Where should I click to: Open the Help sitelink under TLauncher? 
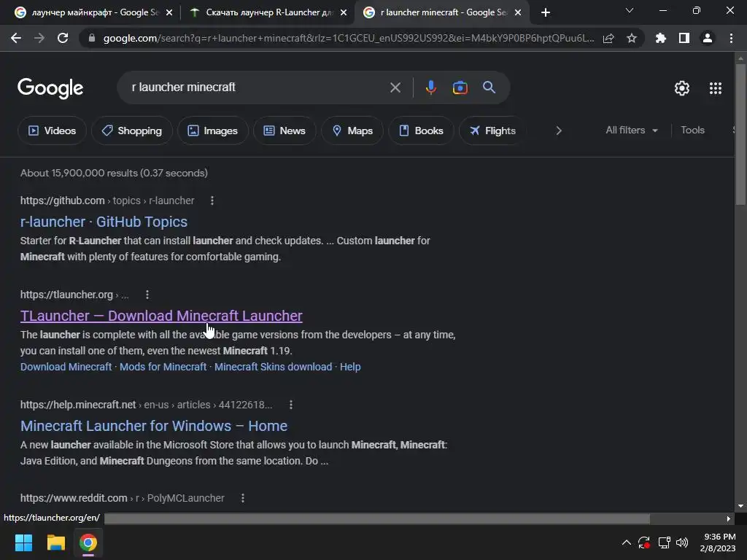350,367
